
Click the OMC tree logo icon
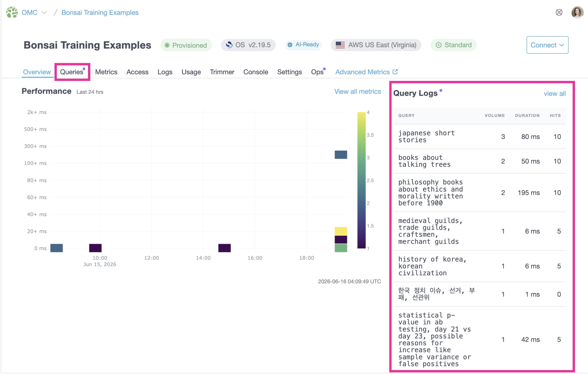coord(12,12)
